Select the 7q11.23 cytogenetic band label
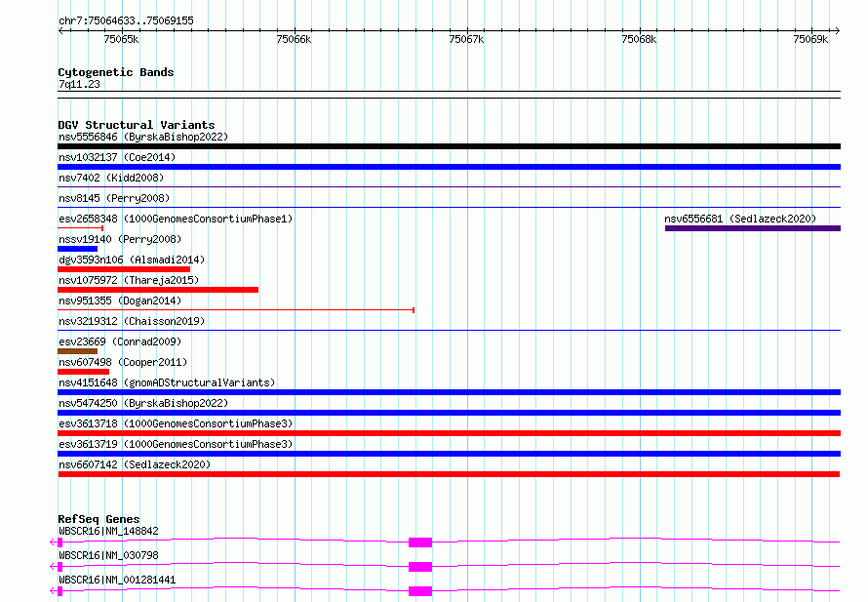 (79, 85)
